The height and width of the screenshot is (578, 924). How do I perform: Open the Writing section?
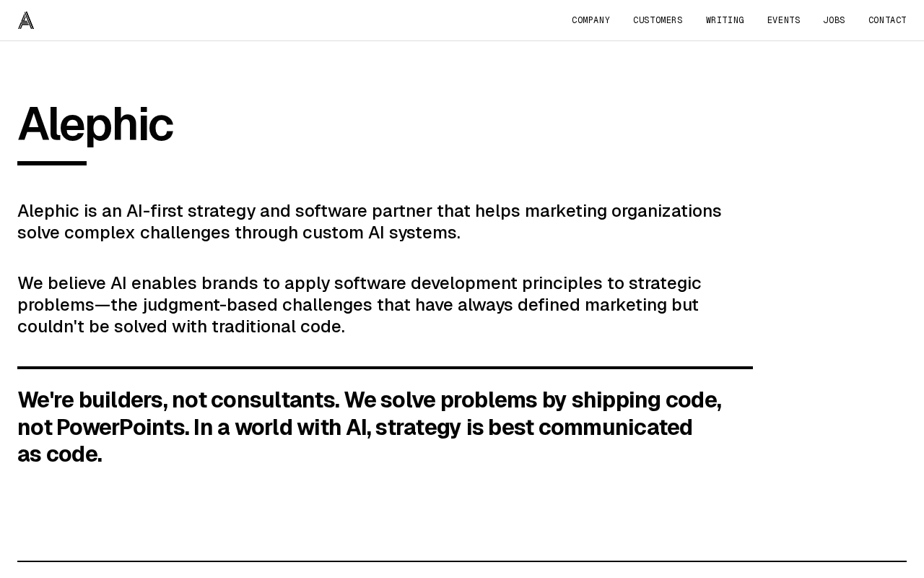pos(725,20)
